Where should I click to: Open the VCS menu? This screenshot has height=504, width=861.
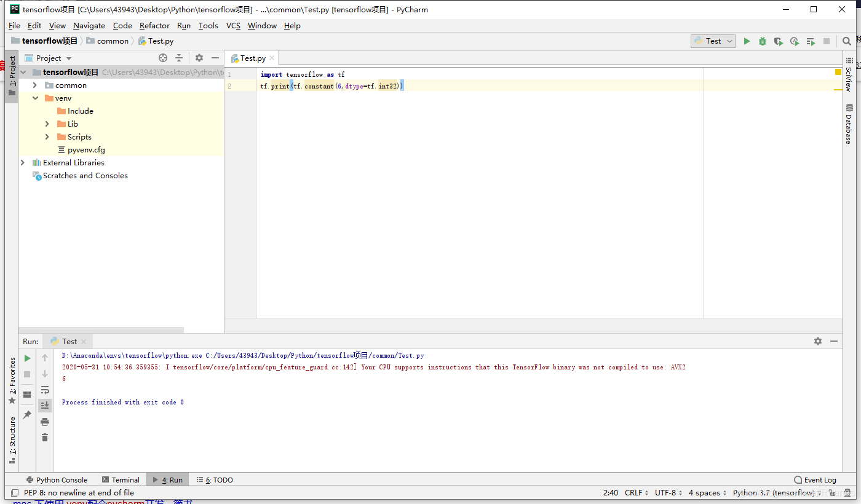(233, 26)
